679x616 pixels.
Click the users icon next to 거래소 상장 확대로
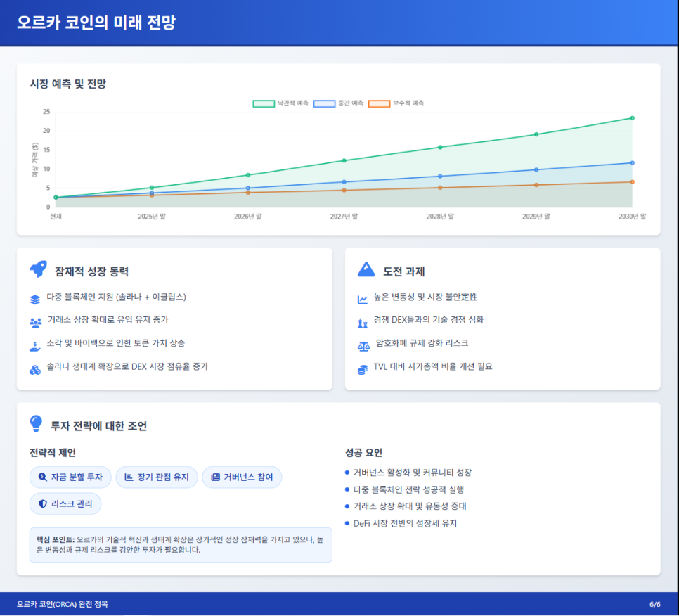36,322
